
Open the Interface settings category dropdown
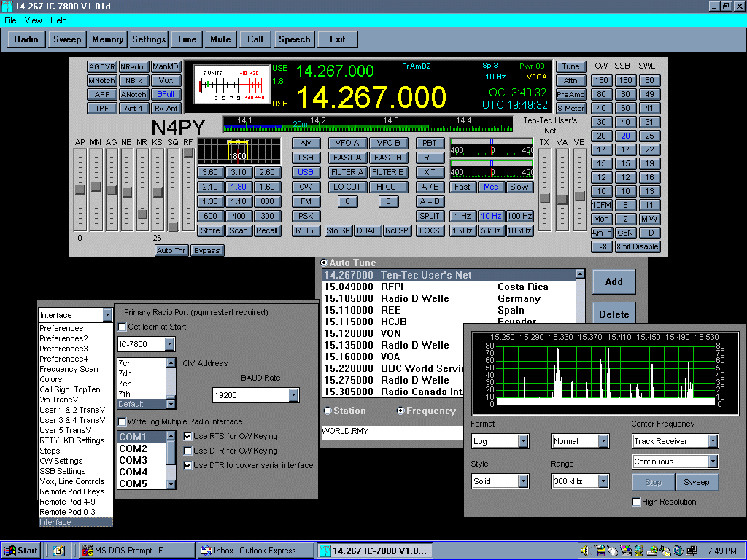(x=107, y=315)
